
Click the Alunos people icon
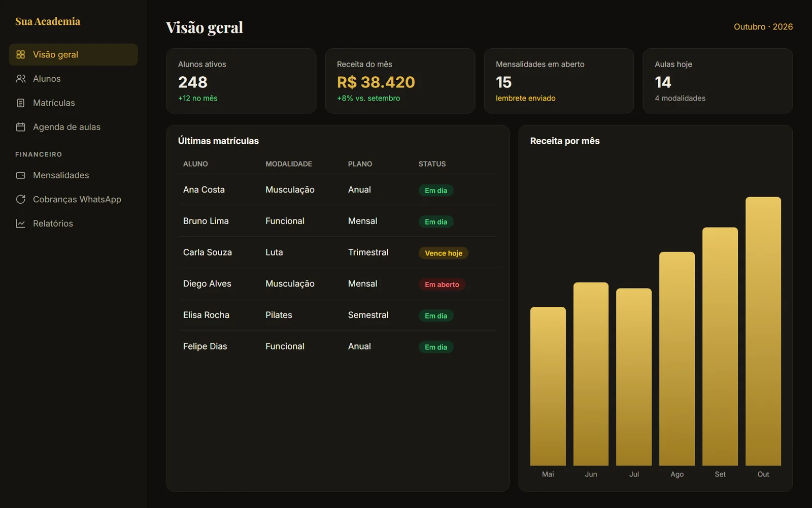(20, 79)
